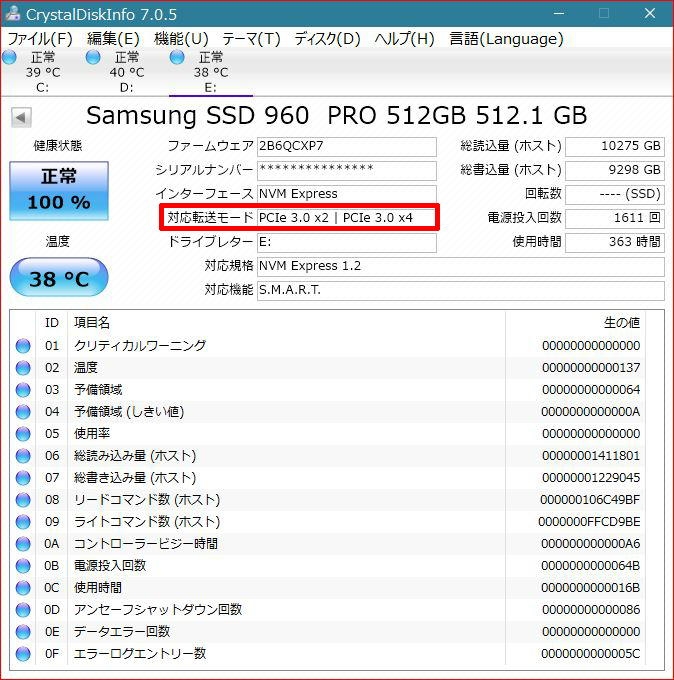Click status icon for row 03 予備領域
674x680 pixels.
coord(23,390)
